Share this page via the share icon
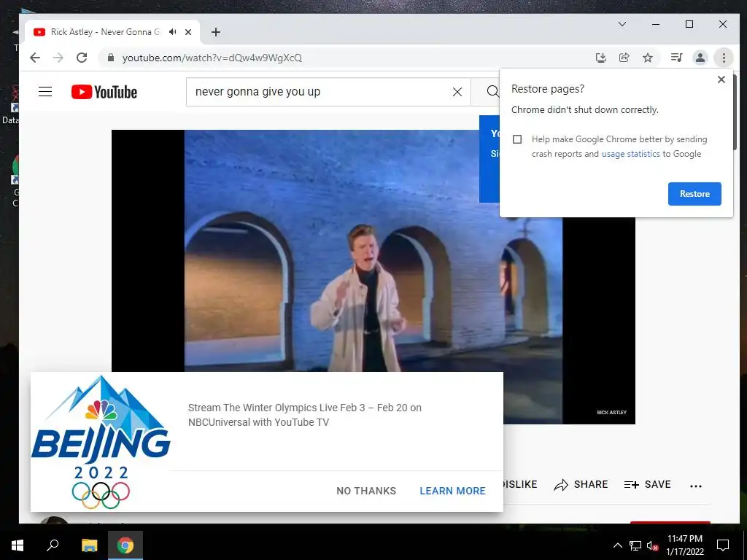747x560 pixels. coord(624,58)
